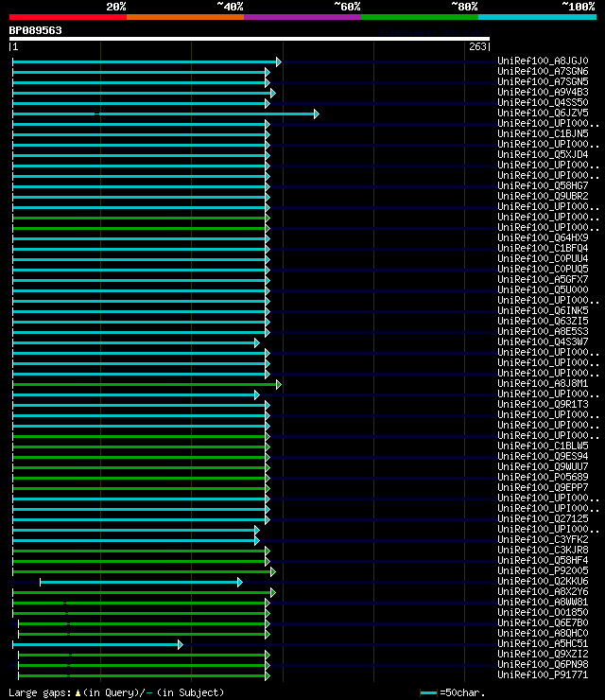Select the UniRef100_Q2KKU6 label

pos(543,581)
